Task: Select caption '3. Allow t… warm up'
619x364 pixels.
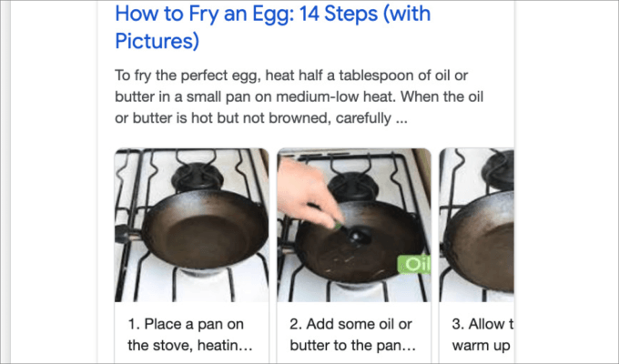Action: click(482, 335)
